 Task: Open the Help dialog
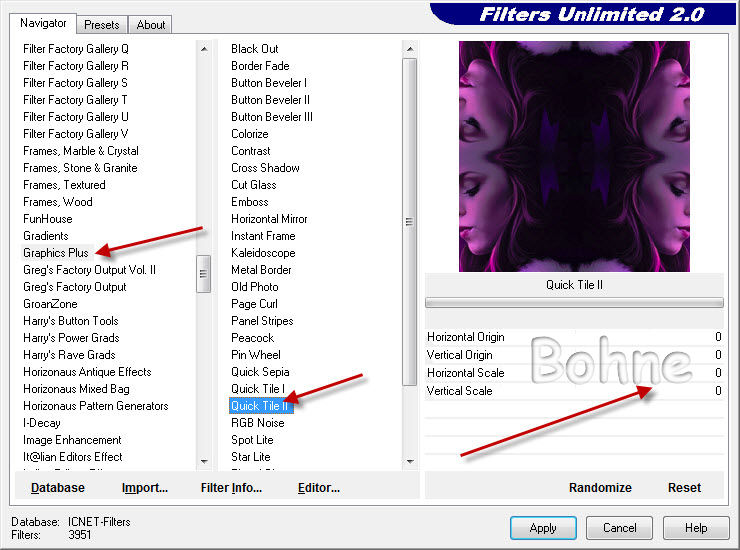coord(696,527)
